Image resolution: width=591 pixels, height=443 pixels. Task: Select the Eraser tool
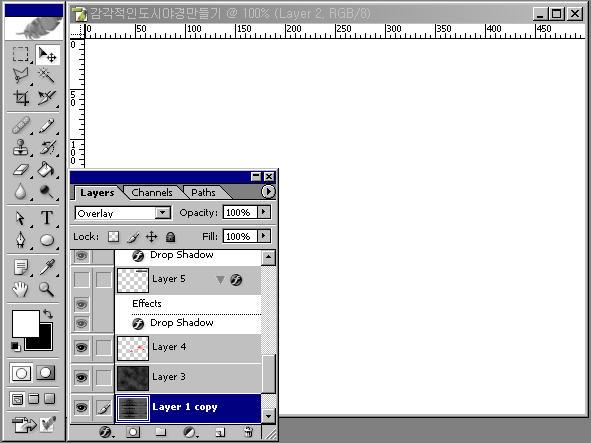pos(20,170)
